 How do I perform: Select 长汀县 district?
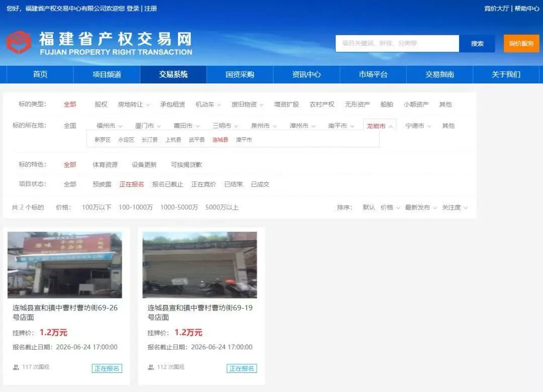click(x=150, y=140)
